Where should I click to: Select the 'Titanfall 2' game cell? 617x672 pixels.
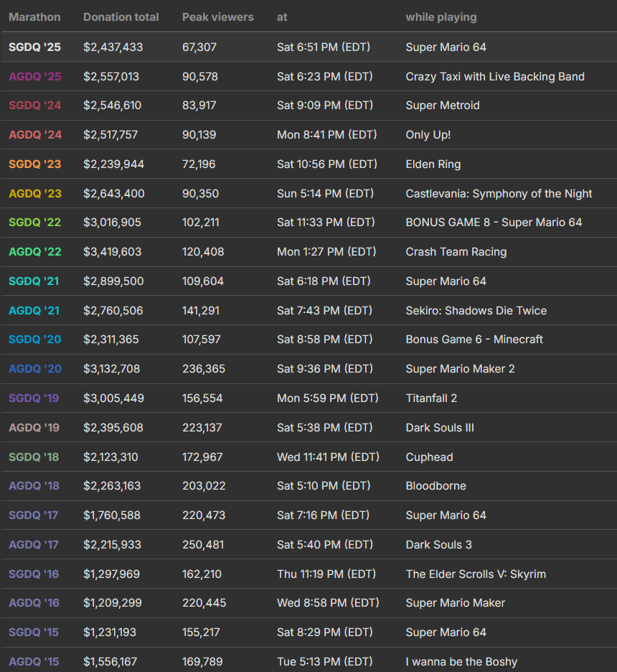pyautogui.click(x=431, y=398)
